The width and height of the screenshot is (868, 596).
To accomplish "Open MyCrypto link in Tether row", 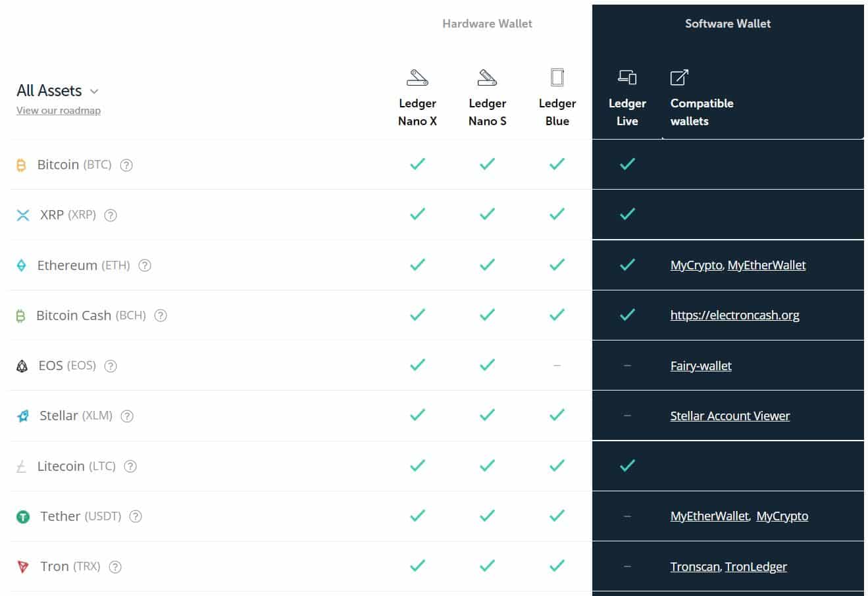I will click(782, 516).
